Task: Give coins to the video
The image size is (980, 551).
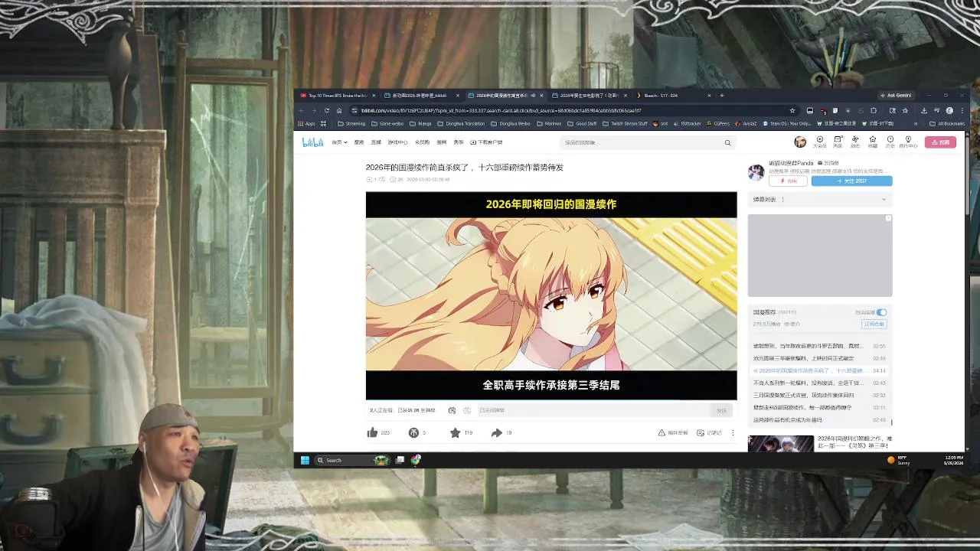Action: coord(413,432)
